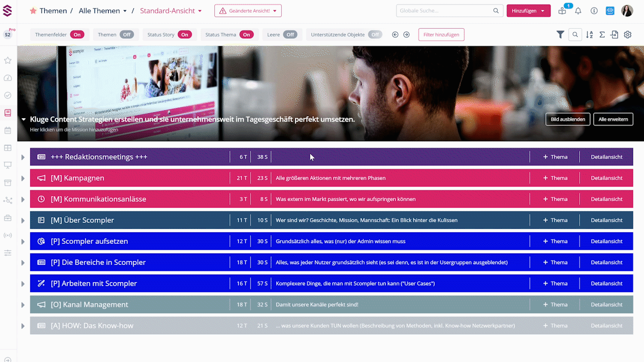Click the Themen breadcrumb item
This screenshot has width=644, height=362.
53,10
